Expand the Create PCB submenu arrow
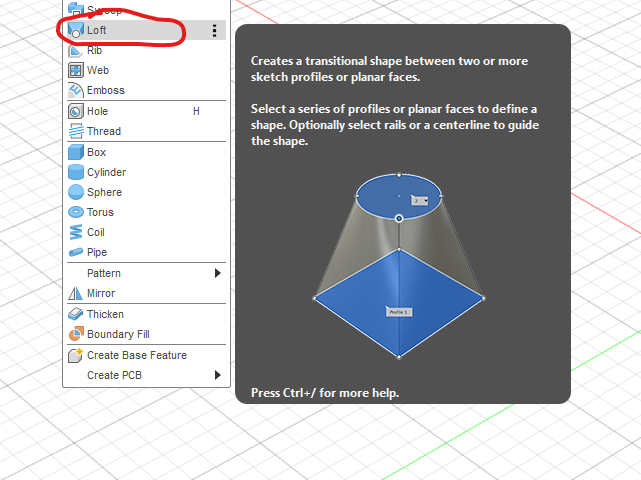This screenshot has height=480, width=641. pos(218,375)
